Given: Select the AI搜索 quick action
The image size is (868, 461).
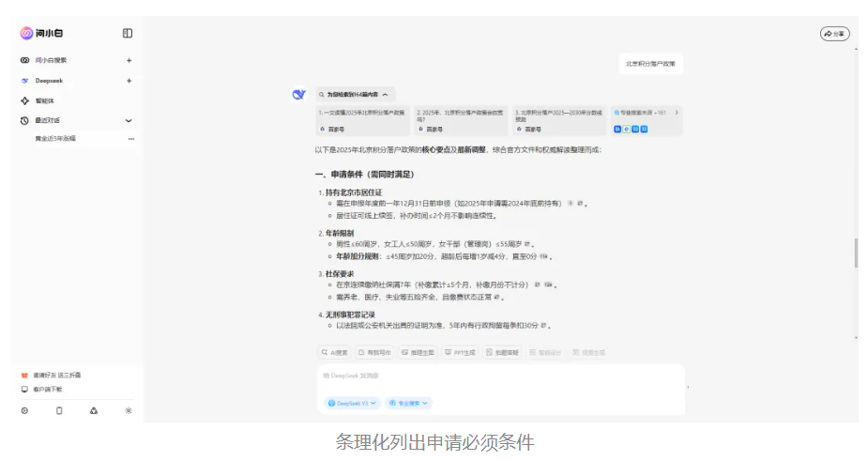Looking at the screenshot, I should click(x=334, y=352).
